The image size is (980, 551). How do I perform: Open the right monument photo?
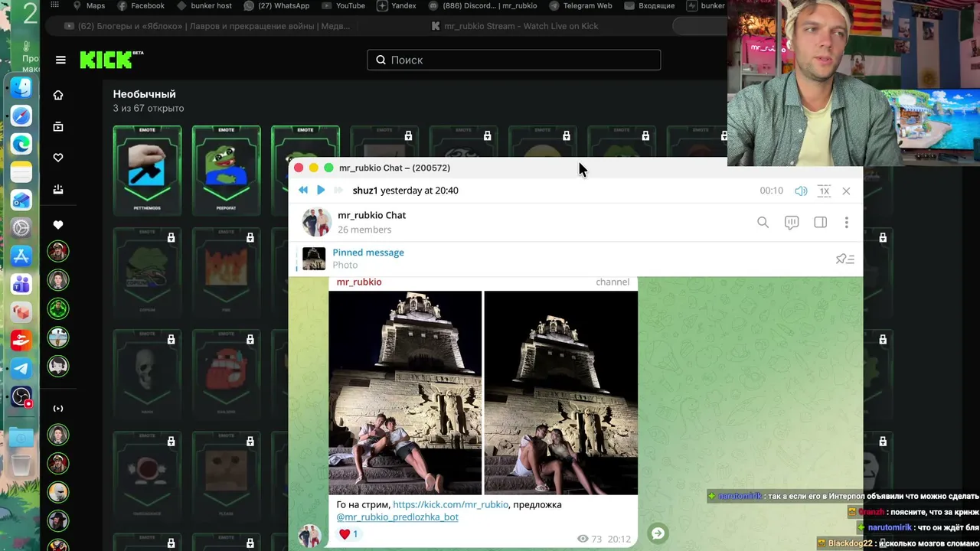(x=560, y=393)
